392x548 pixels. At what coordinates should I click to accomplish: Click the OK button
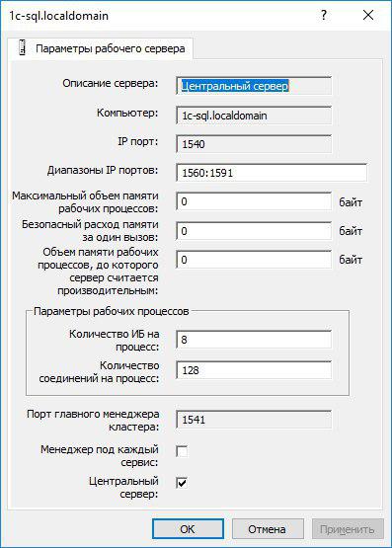[x=188, y=529]
